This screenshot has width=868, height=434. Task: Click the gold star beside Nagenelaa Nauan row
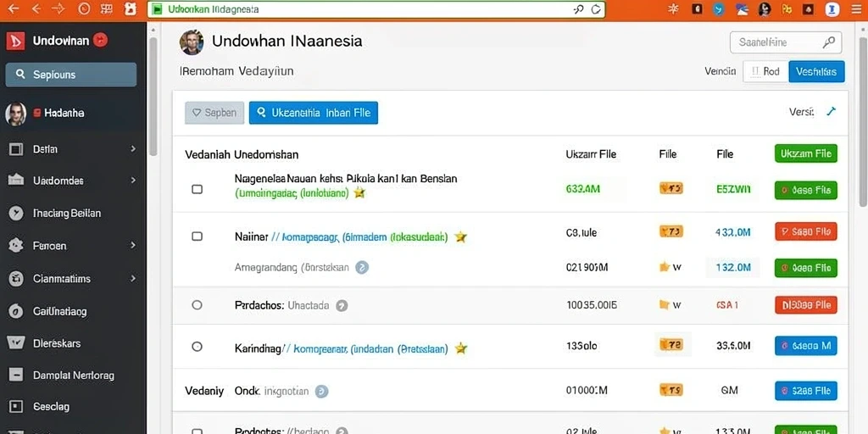pyautogui.click(x=359, y=192)
